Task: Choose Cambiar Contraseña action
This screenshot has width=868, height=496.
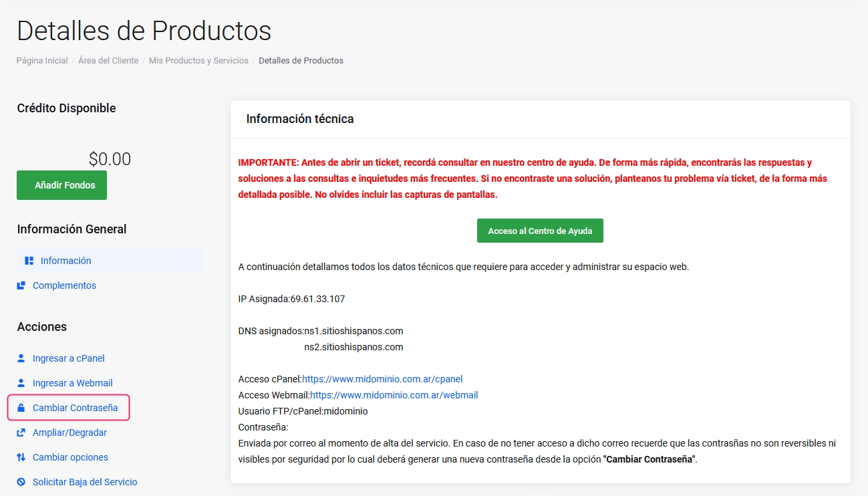Action: [75, 408]
